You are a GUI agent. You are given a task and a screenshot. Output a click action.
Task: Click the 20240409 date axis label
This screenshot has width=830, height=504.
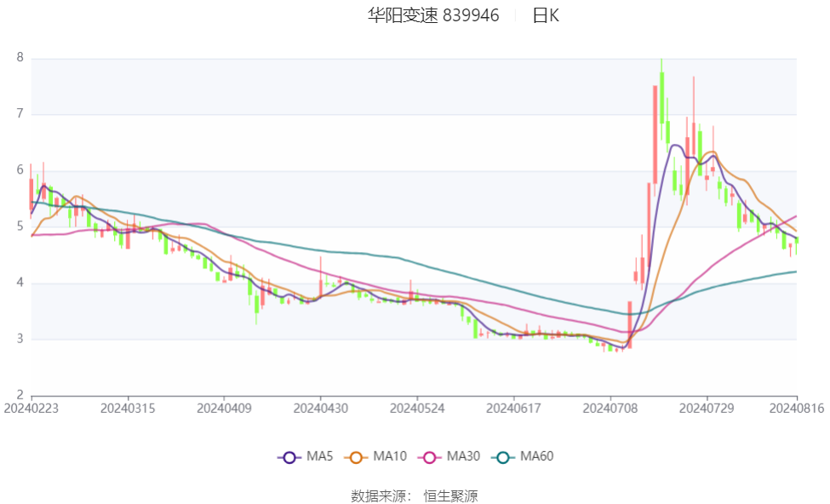coord(224,408)
